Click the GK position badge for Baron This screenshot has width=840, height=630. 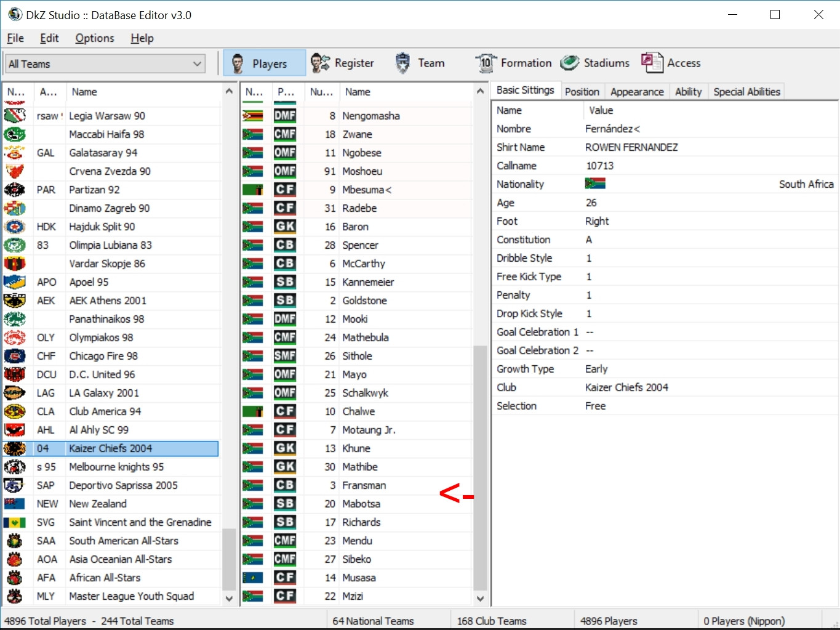pyautogui.click(x=285, y=227)
